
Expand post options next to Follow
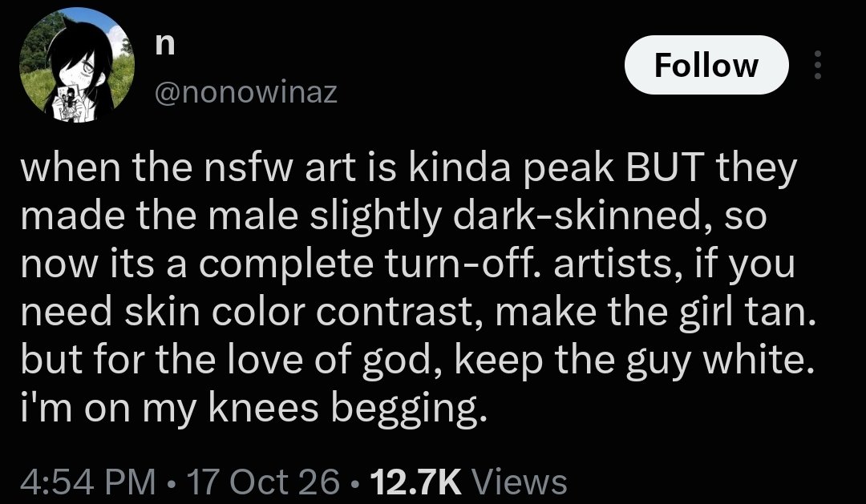[818, 65]
